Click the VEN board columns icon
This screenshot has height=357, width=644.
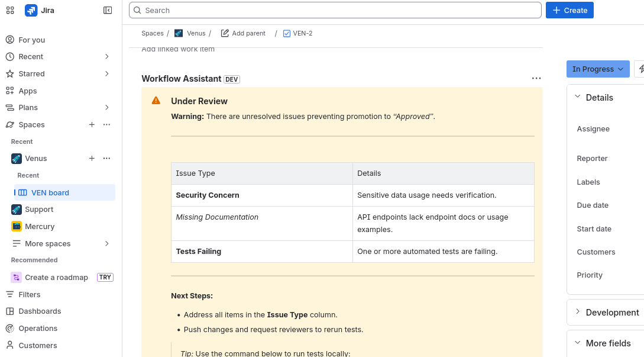23,192
